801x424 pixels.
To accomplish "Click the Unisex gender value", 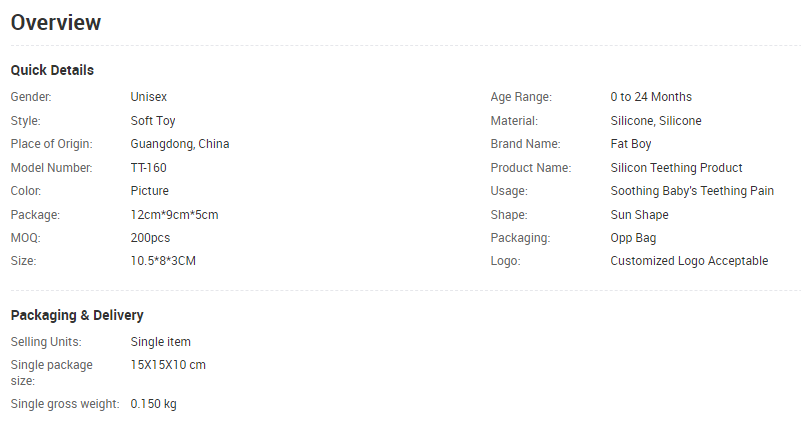I will [149, 97].
